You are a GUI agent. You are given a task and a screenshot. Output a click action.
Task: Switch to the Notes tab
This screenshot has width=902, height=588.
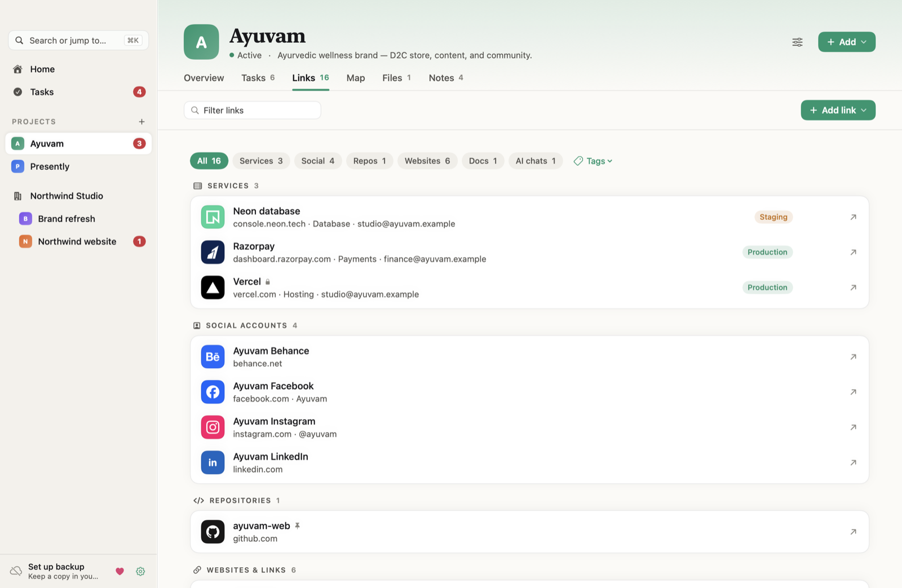(x=446, y=78)
